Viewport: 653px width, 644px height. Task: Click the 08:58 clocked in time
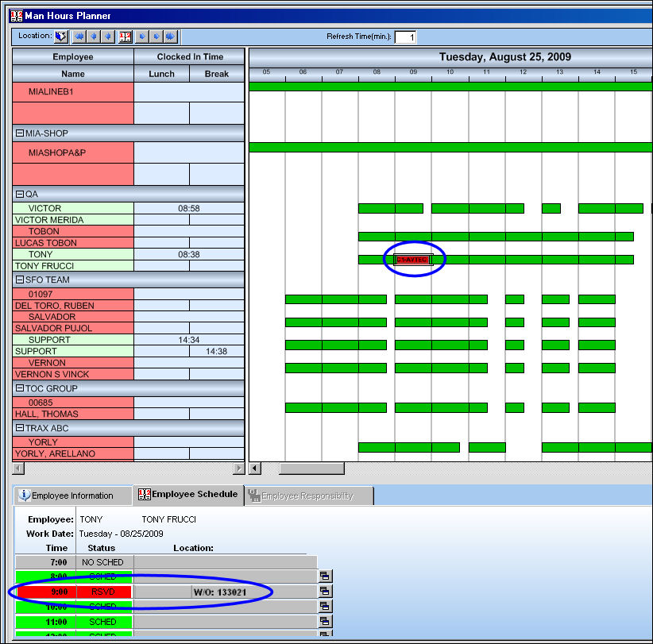[189, 208]
